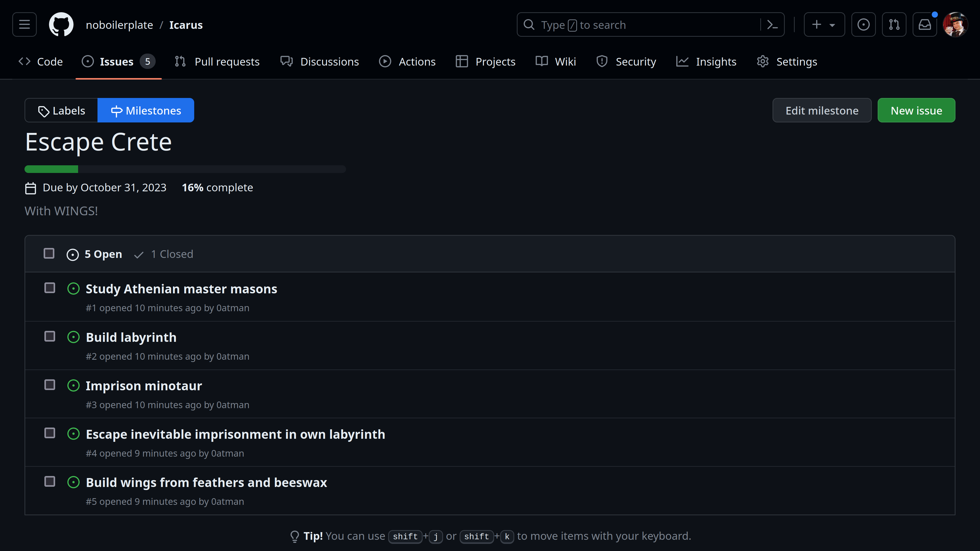Open the hamburger navigation menu
The height and width of the screenshot is (551, 980).
click(24, 25)
